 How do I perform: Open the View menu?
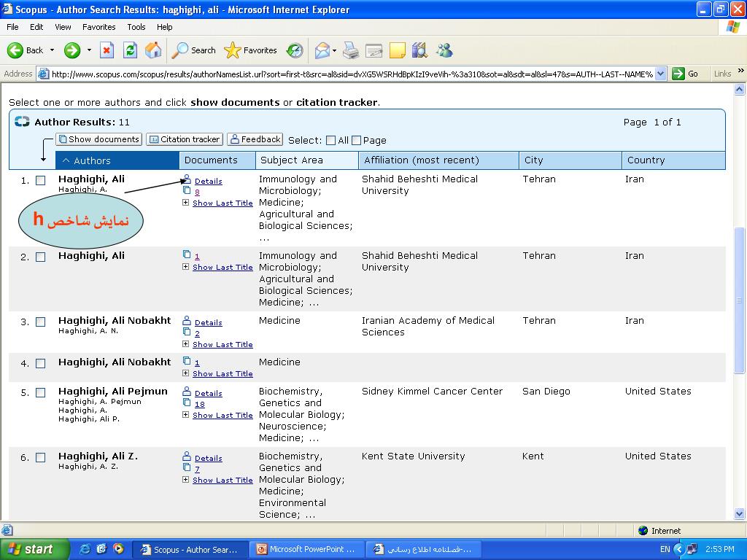click(63, 27)
